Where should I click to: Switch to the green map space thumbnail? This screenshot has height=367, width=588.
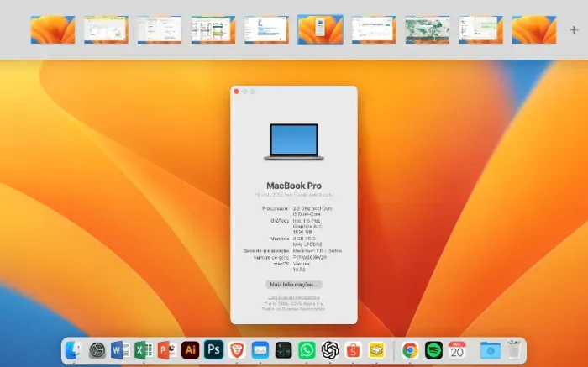pos(427,29)
